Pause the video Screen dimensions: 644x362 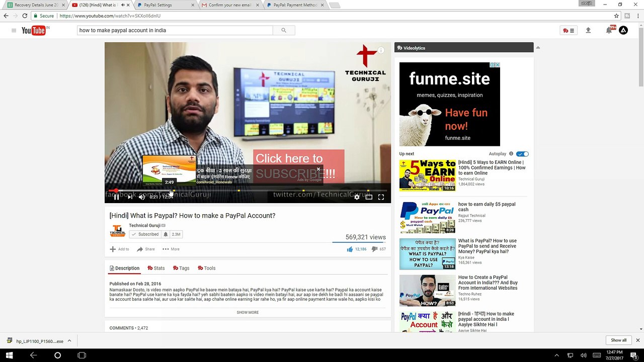[116, 197]
